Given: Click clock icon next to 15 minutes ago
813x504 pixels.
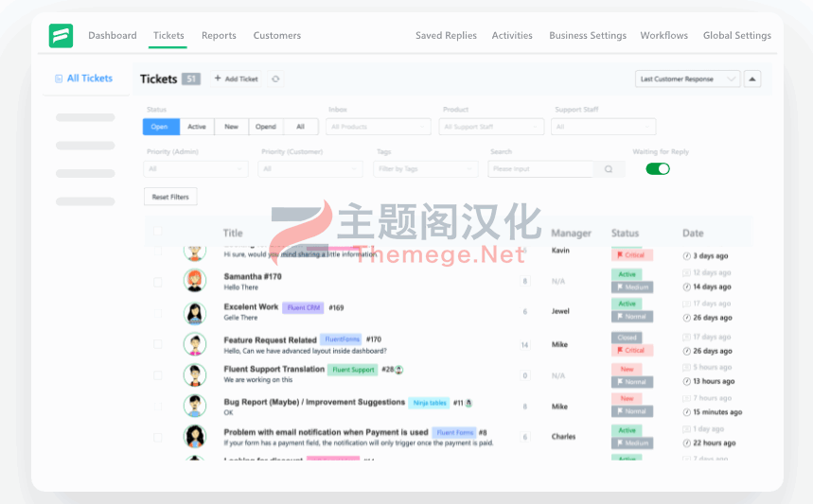Looking at the screenshot, I should (x=686, y=412).
